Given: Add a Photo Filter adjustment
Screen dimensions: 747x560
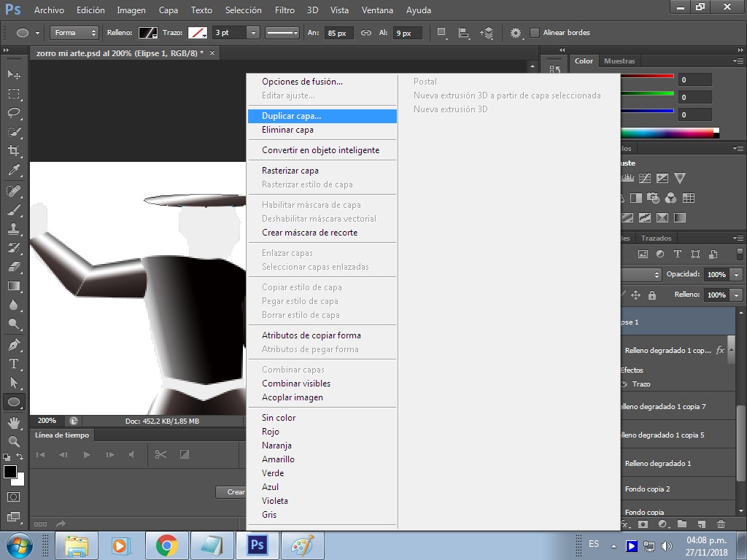Looking at the screenshot, I should pyautogui.click(x=653, y=198).
